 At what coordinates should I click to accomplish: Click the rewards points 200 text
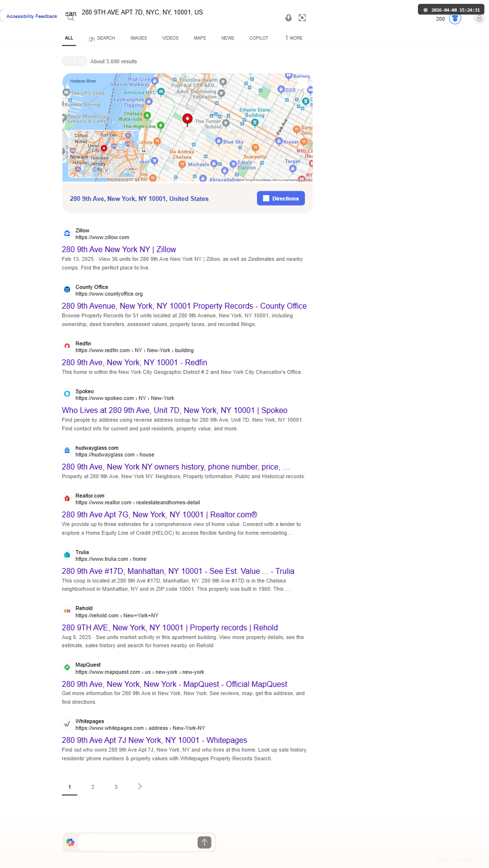(440, 19)
